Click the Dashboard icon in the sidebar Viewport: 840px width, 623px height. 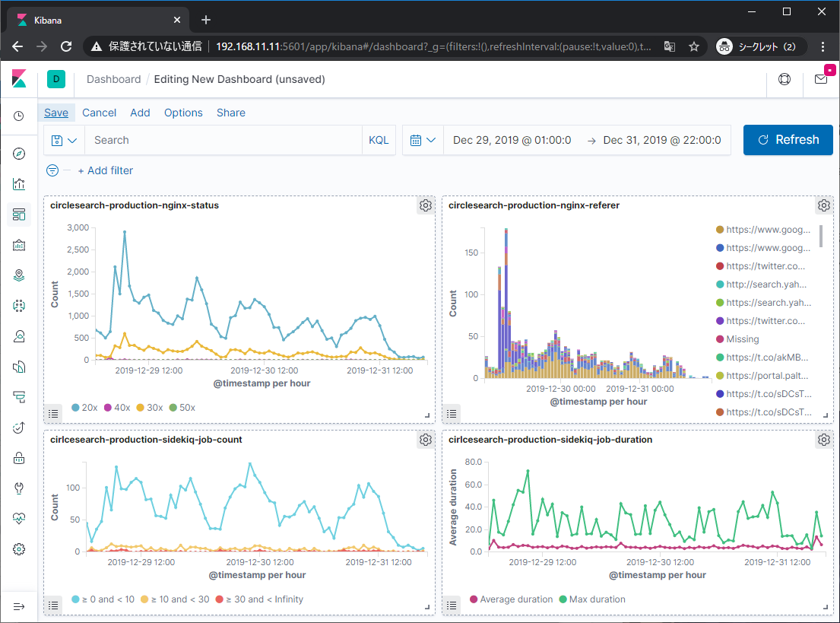(x=19, y=215)
